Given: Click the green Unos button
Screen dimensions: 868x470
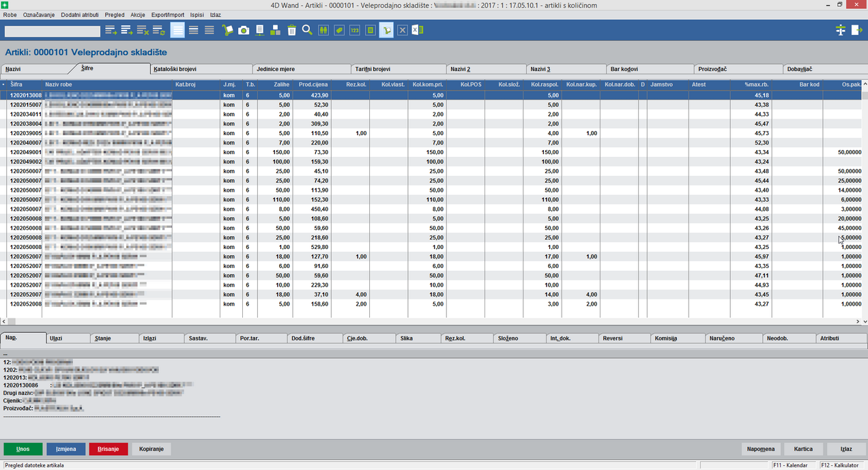Looking at the screenshot, I should click(23, 449).
